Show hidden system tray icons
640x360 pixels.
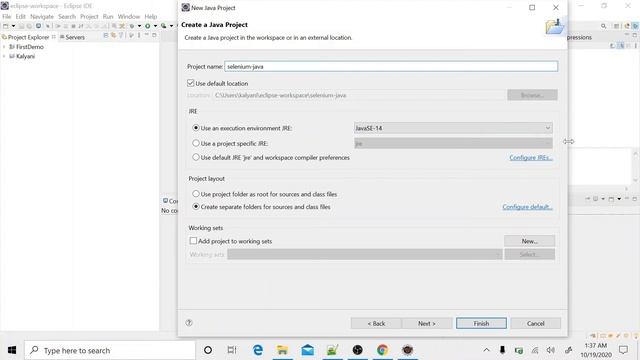(487, 350)
